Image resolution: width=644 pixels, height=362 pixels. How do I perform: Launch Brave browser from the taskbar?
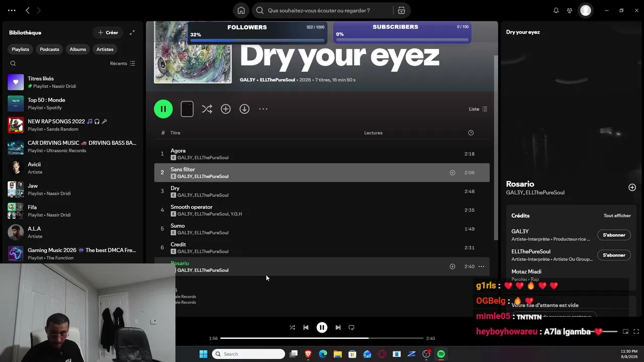(x=308, y=354)
